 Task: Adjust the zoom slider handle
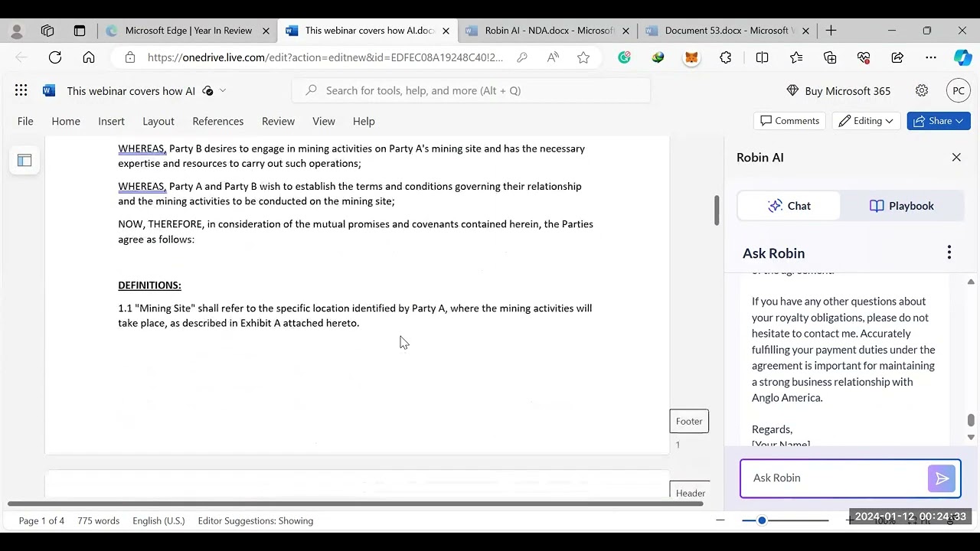(762, 520)
